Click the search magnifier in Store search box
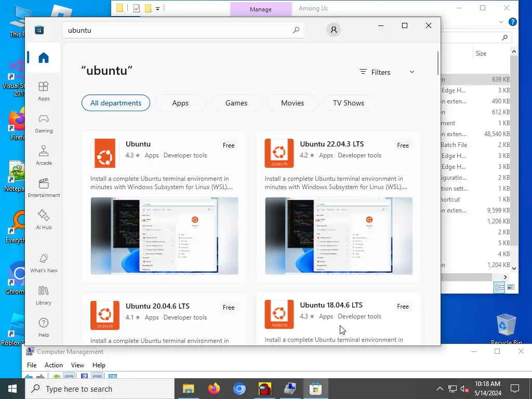The width and height of the screenshot is (532, 399). [296, 30]
